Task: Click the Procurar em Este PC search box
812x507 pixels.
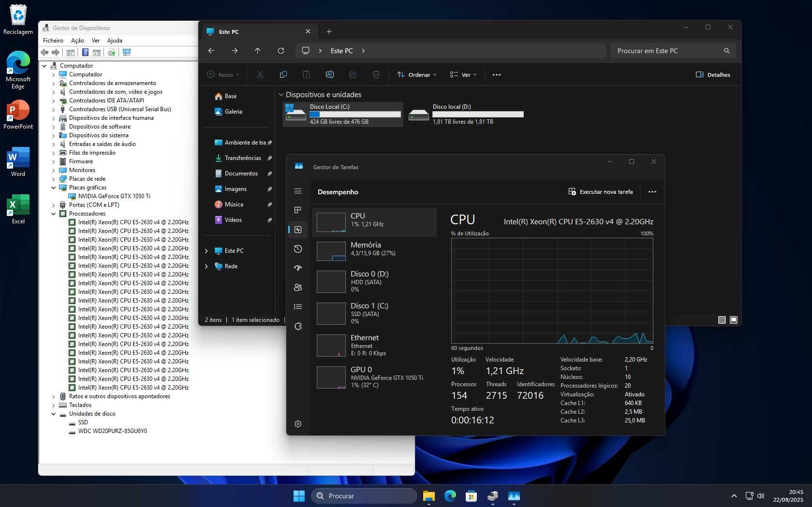Action: click(673, 51)
